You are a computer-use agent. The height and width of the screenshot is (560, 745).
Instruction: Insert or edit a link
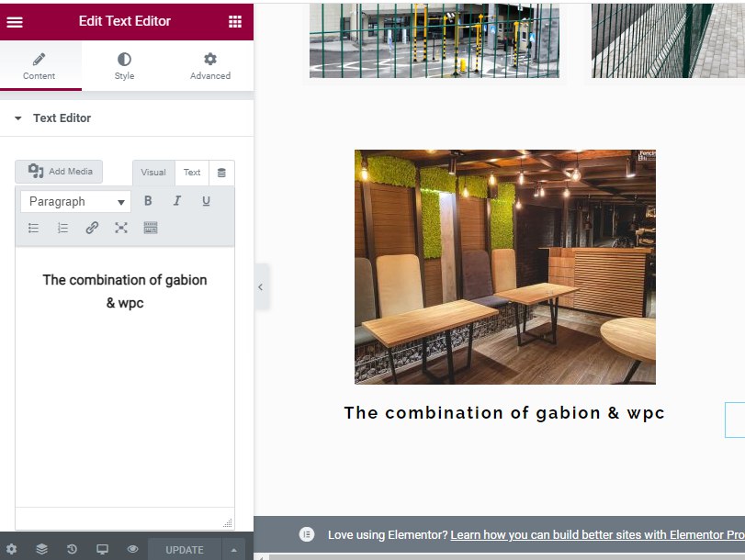(92, 228)
